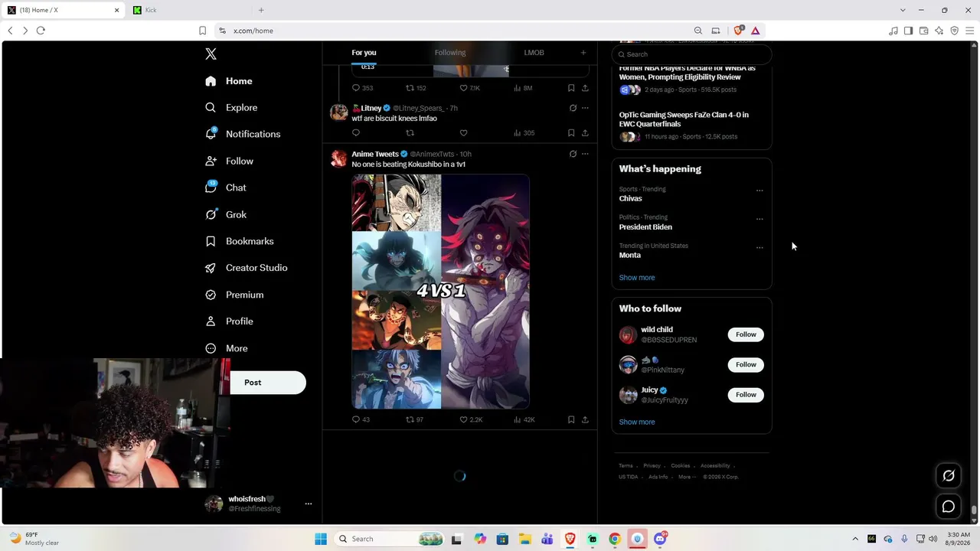Expand Show more under What's happening
Viewport: 980px width, 551px height.
click(x=637, y=278)
